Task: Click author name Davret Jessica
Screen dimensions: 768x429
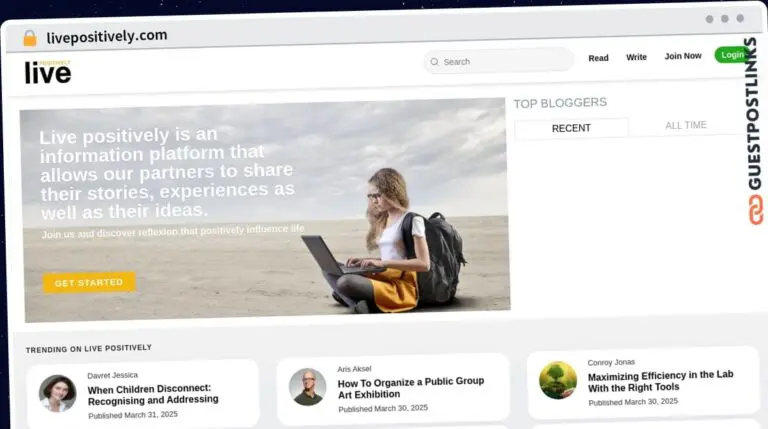Action: [x=113, y=376]
